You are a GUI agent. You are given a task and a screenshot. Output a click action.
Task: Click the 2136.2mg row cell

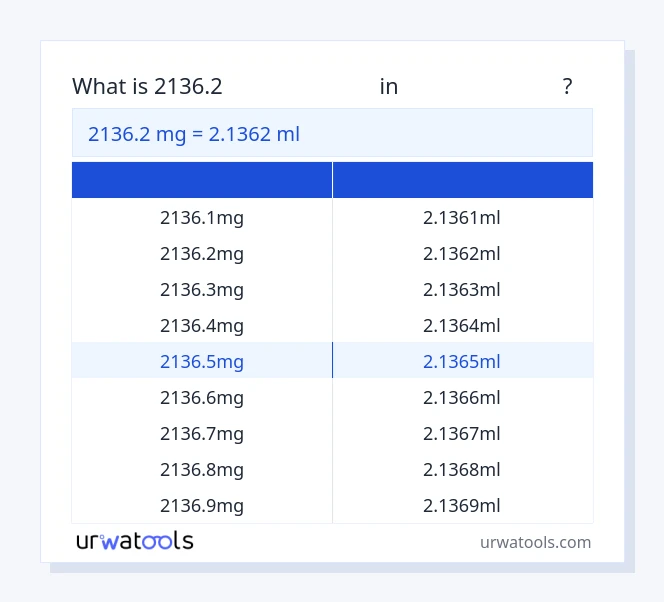(x=202, y=254)
